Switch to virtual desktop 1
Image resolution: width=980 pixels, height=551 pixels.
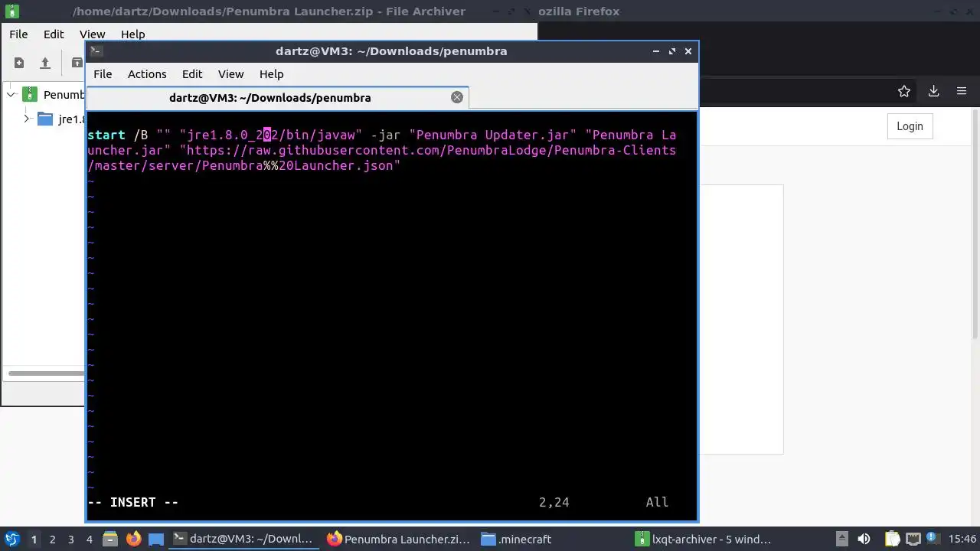34,540
